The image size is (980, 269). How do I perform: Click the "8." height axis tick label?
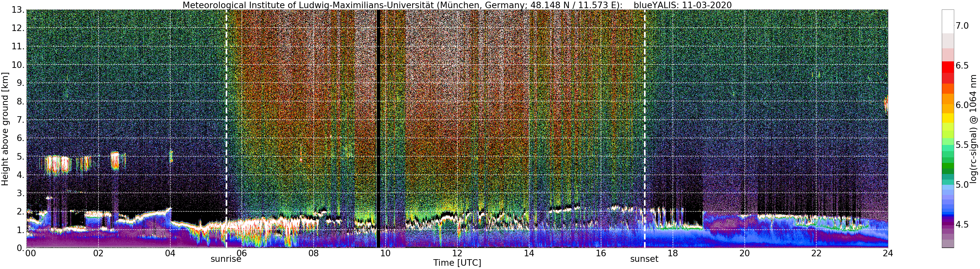tap(21, 101)
